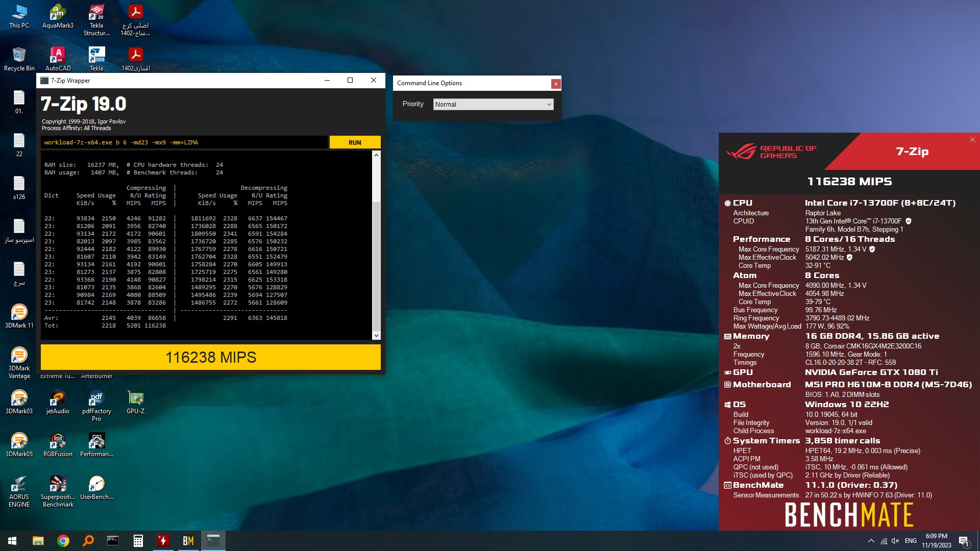The image size is (980, 551).
Task: Launch AutoCAD desktop shortcut
Action: 58,59
